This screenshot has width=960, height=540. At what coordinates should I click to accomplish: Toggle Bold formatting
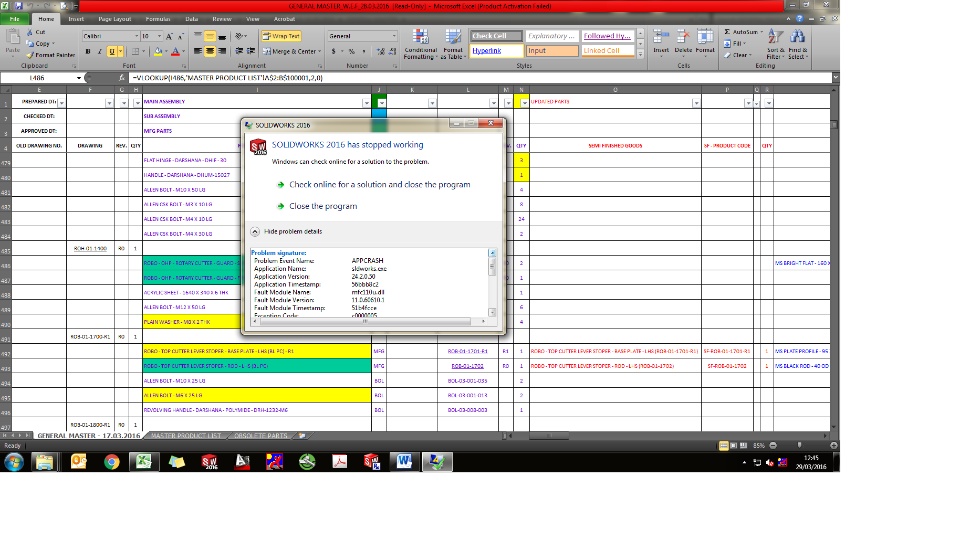pos(88,51)
